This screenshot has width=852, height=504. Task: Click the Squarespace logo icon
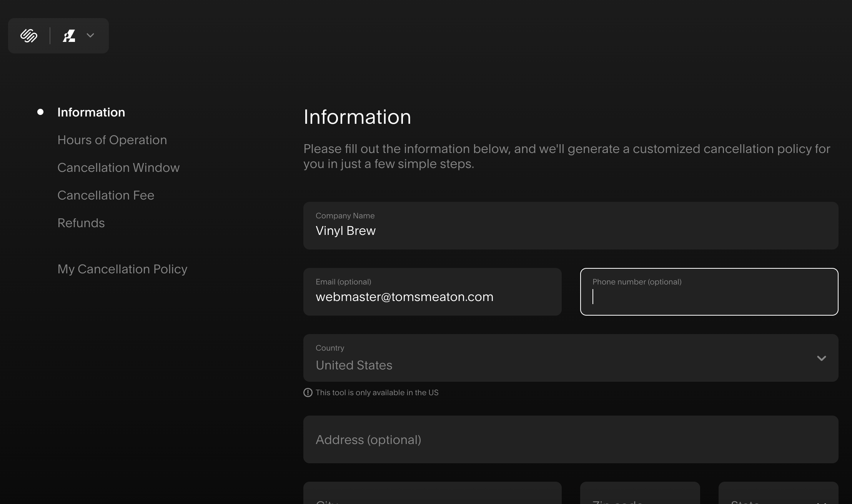pos(29,36)
